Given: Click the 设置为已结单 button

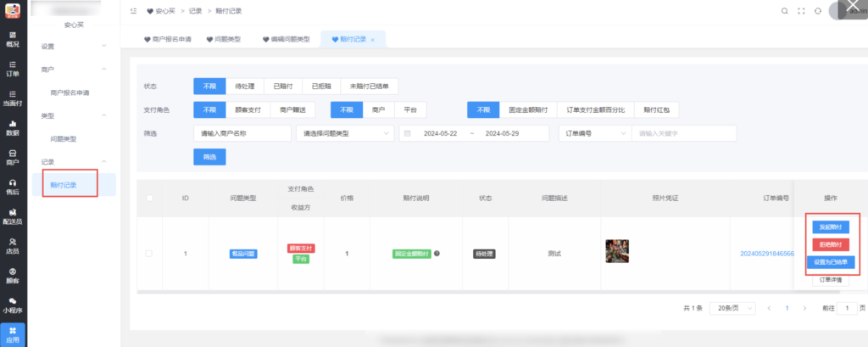Looking at the screenshot, I should tap(831, 262).
